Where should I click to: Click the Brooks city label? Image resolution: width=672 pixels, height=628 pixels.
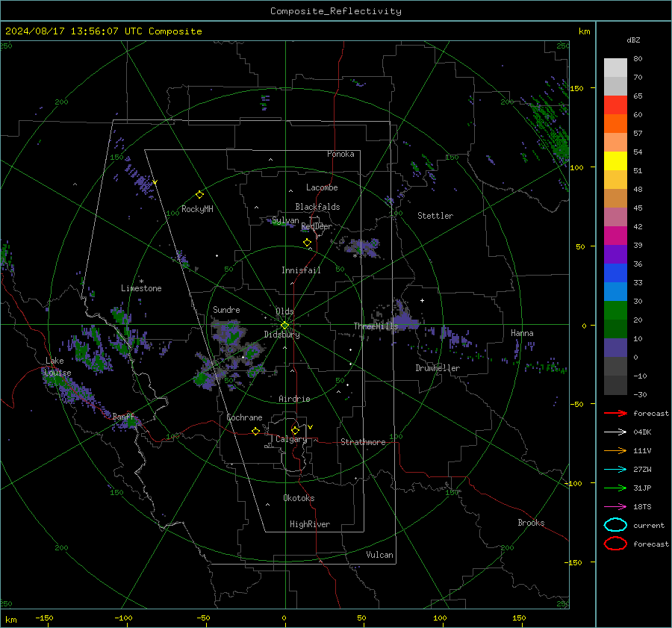coord(531,523)
